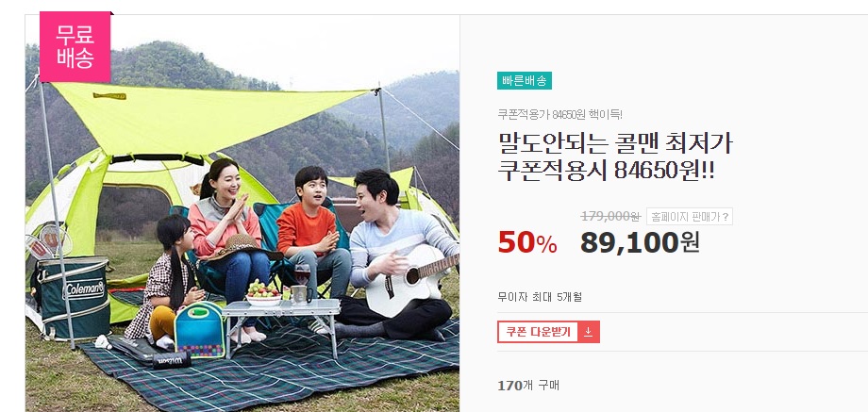Click the 170개 구매 purchase count
Viewport: 868px width, 412px height.
pos(528,386)
